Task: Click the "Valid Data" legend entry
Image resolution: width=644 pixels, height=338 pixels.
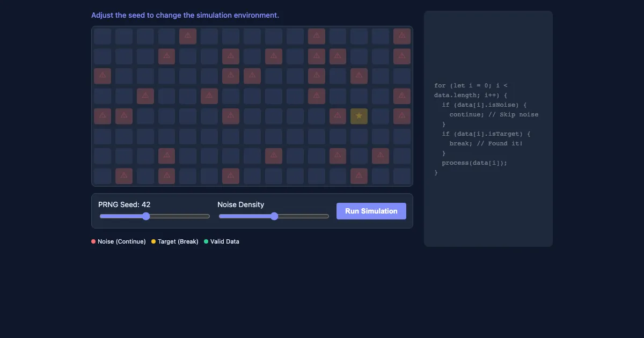Action: pyautogui.click(x=222, y=241)
